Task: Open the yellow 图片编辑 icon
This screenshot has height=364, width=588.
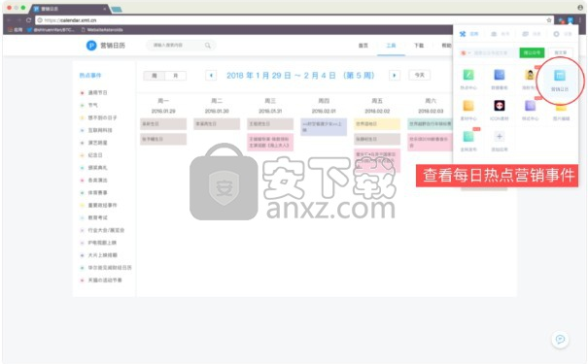Action: pyautogui.click(x=561, y=108)
